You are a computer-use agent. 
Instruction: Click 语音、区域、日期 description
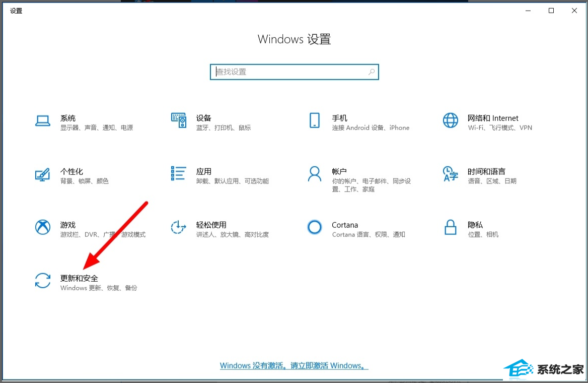(x=492, y=181)
